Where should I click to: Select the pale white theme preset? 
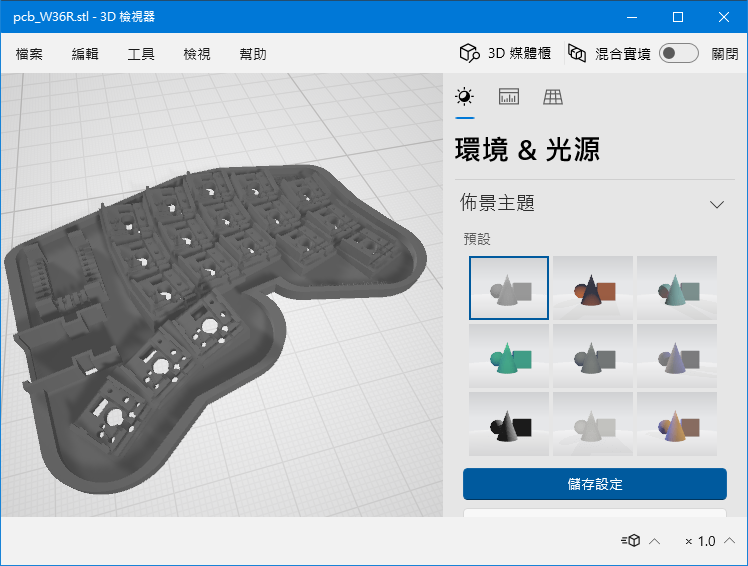(x=593, y=424)
